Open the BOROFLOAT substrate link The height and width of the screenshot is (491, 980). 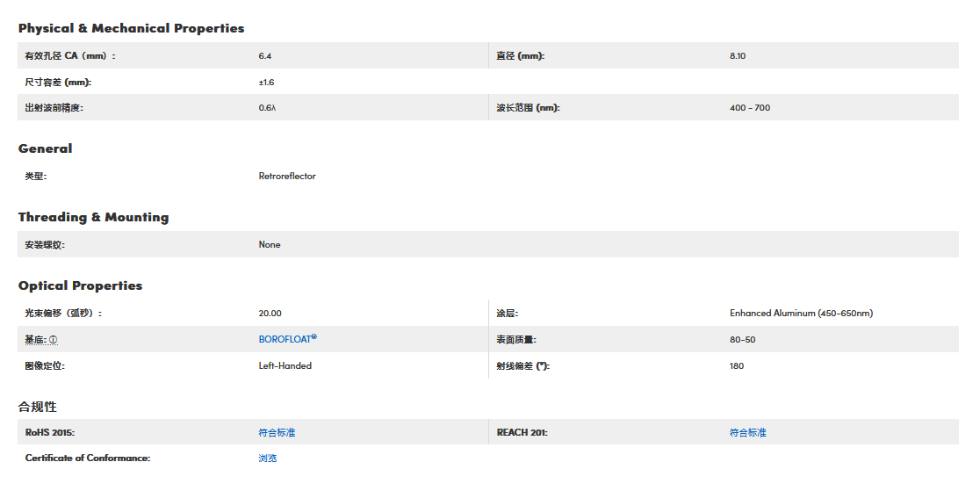point(287,339)
